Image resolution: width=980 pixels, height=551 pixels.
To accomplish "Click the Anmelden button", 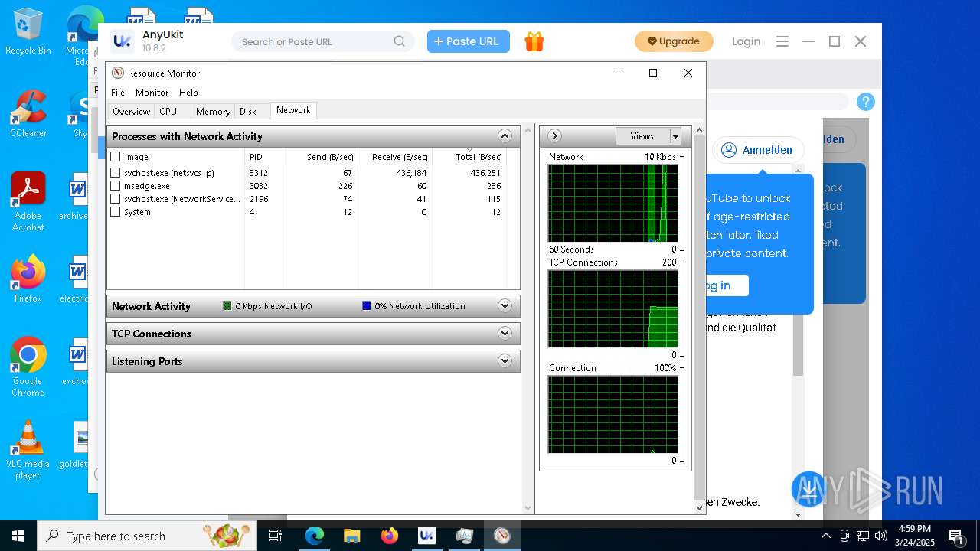I will click(x=758, y=150).
